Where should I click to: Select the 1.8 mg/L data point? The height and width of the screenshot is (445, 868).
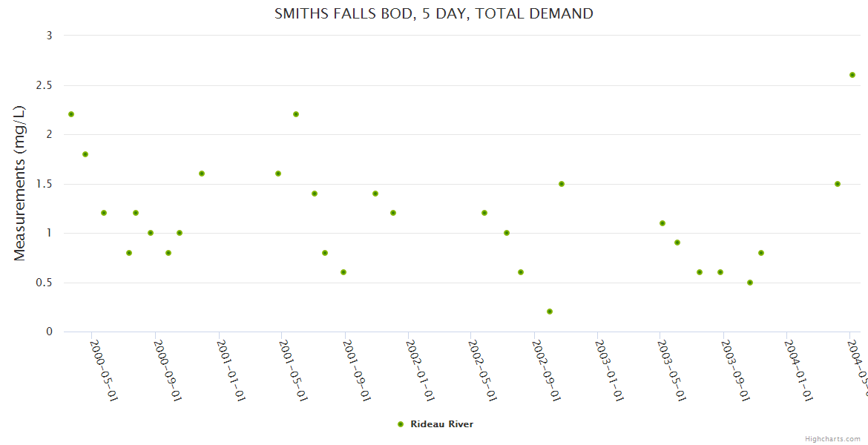[85, 154]
